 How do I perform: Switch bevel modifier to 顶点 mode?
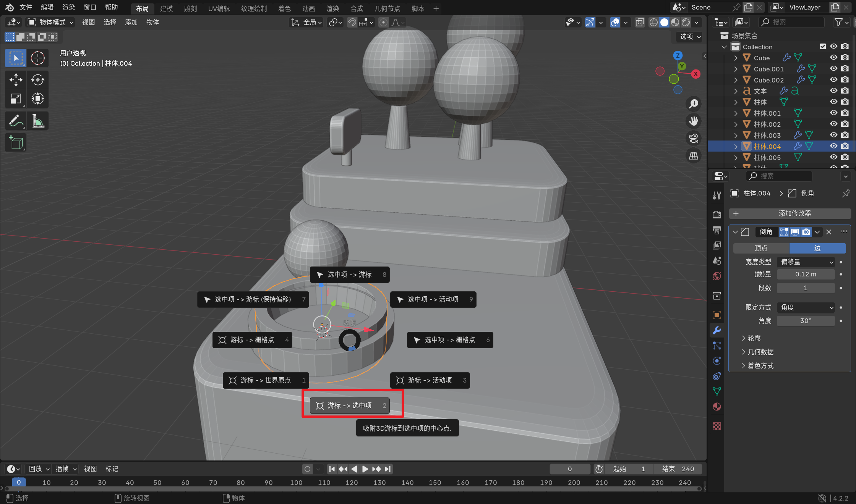(761, 248)
